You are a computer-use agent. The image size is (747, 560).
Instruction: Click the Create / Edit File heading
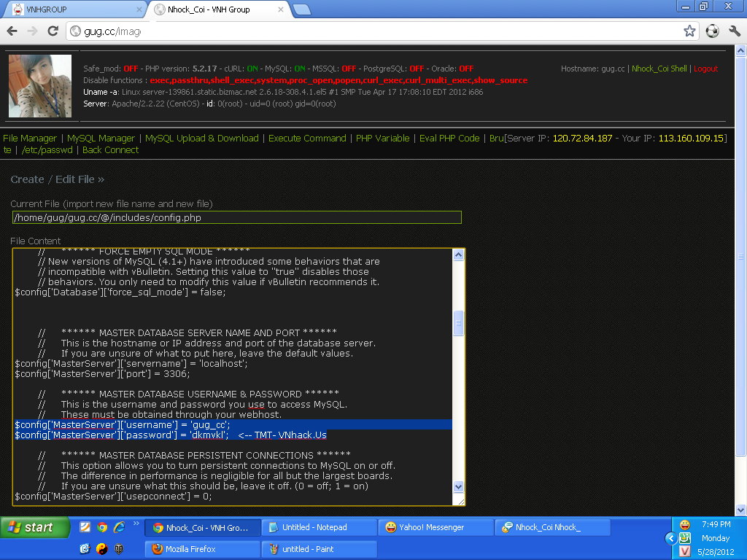pyautogui.click(x=57, y=179)
